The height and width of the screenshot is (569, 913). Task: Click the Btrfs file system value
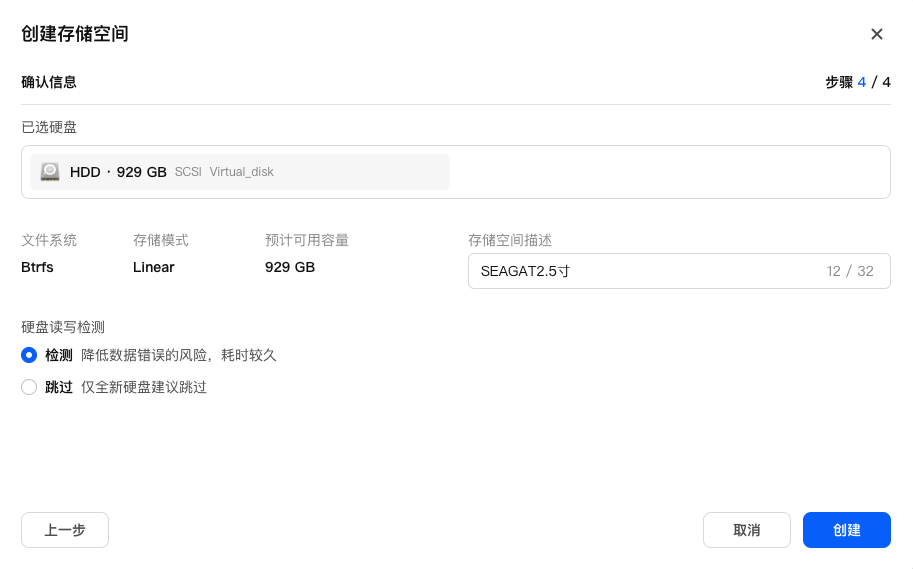[x=37, y=267]
